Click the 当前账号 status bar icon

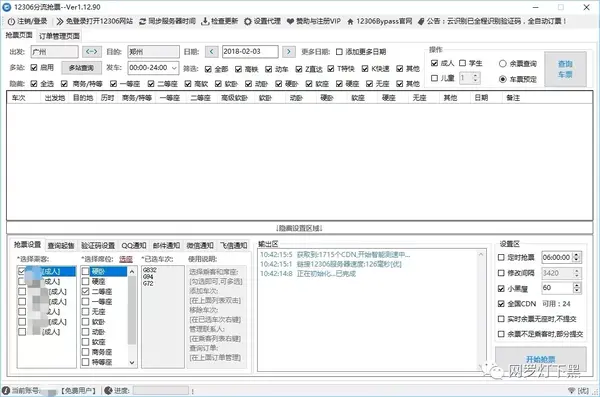6,390
